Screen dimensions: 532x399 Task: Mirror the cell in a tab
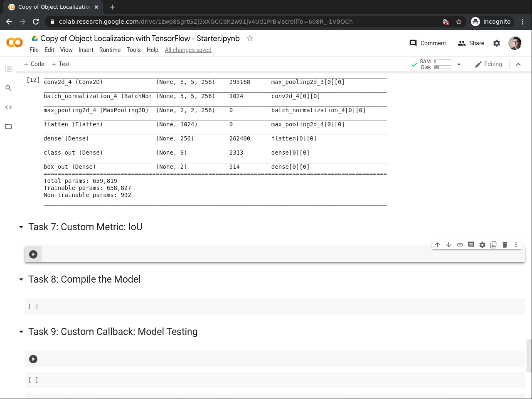pyautogui.click(x=493, y=245)
